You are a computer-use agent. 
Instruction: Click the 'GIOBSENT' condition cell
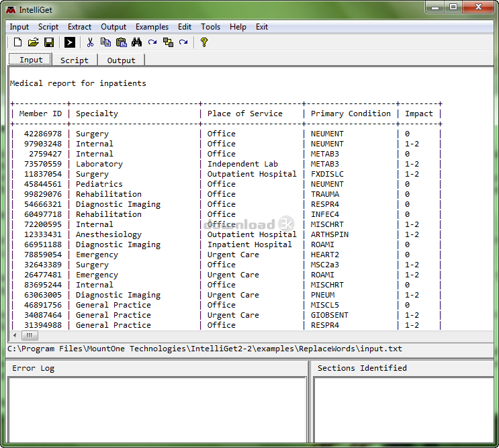pos(330,315)
